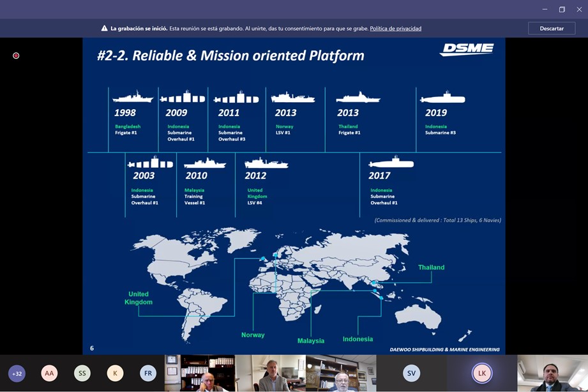Click the 'Thailand Frigate #1' caption
This screenshot has height=392, width=588.
349,130
